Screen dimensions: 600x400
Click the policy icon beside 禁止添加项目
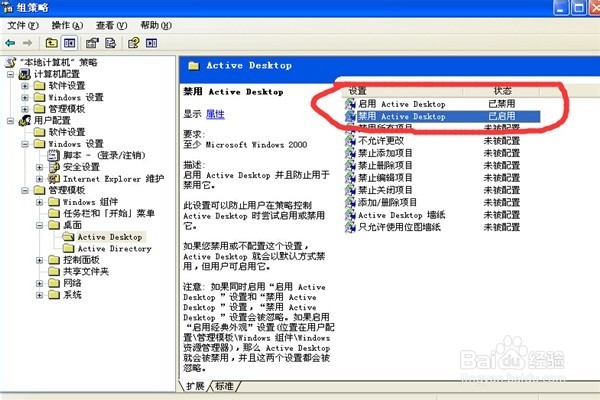pos(350,153)
